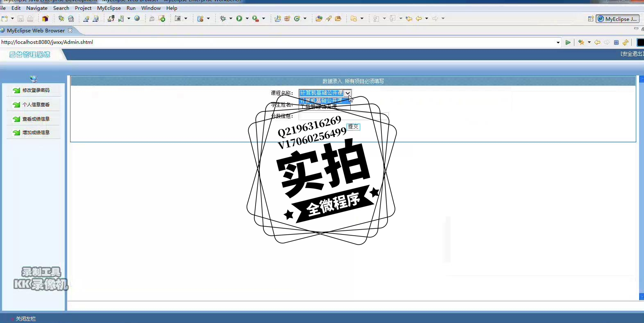Click the browser Refresh icon
The width and height of the screenshot is (644, 323).
(x=626, y=42)
